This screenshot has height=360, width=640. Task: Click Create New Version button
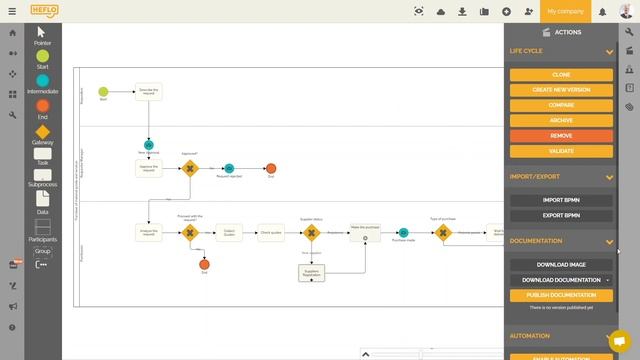click(561, 90)
